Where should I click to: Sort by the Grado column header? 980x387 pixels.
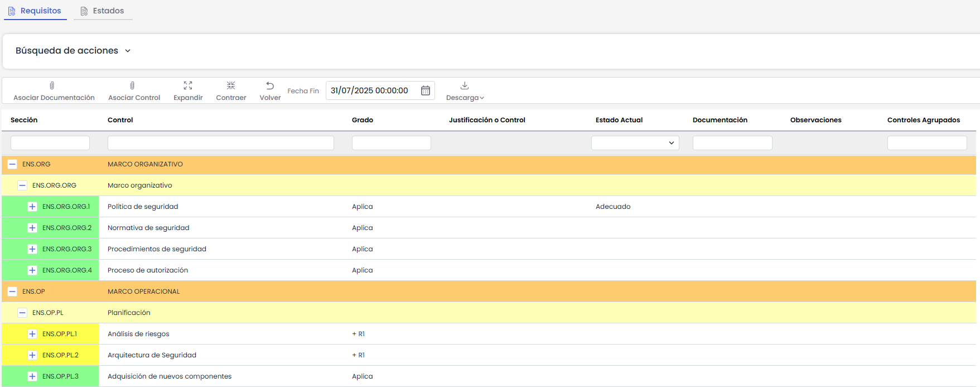[x=363, y=120]
